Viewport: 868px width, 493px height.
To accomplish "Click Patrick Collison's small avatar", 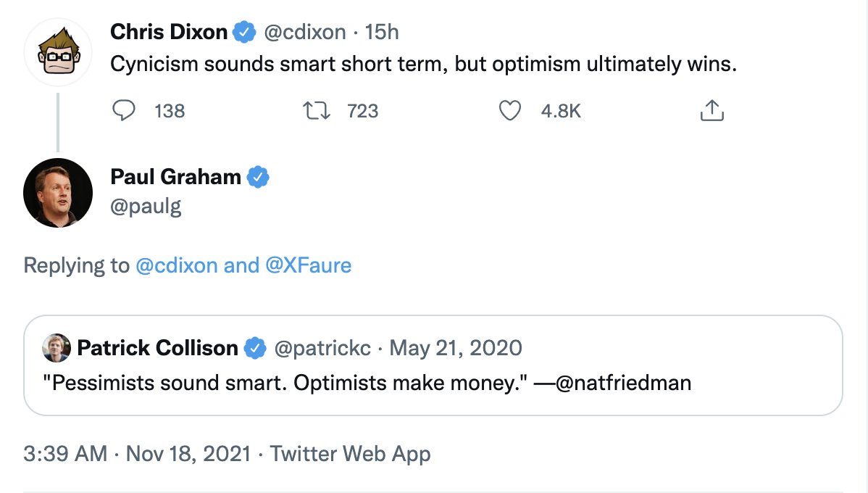I will point(57,348).
